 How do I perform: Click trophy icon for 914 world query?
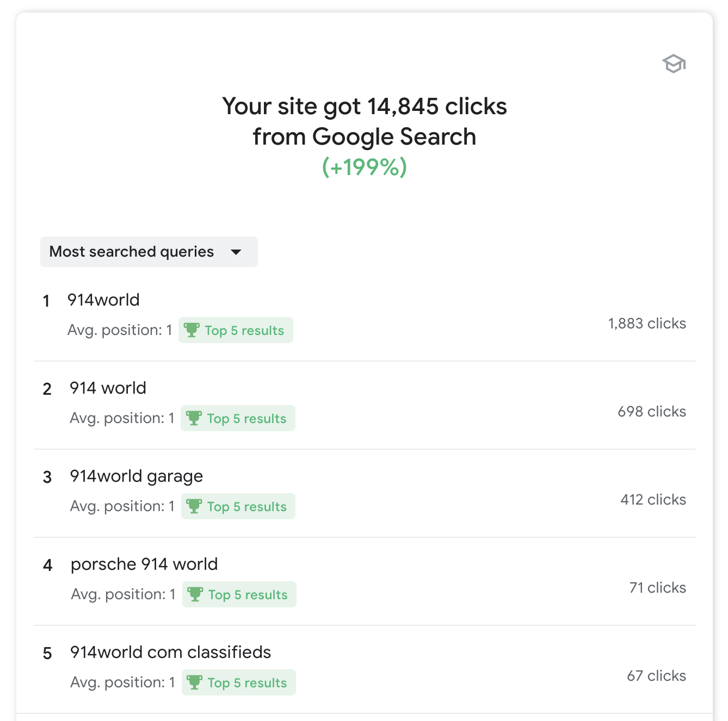tap(194, 418)
